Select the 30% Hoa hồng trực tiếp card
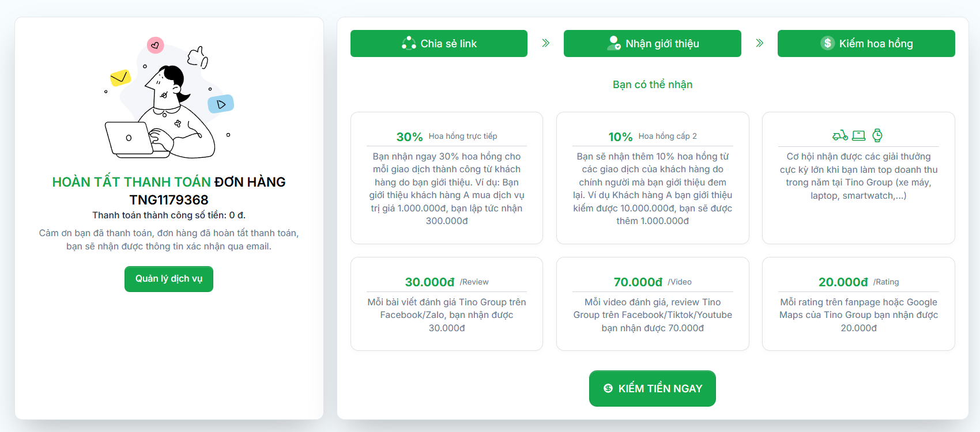This screenshot has height=432, width=980. point(446,177)
